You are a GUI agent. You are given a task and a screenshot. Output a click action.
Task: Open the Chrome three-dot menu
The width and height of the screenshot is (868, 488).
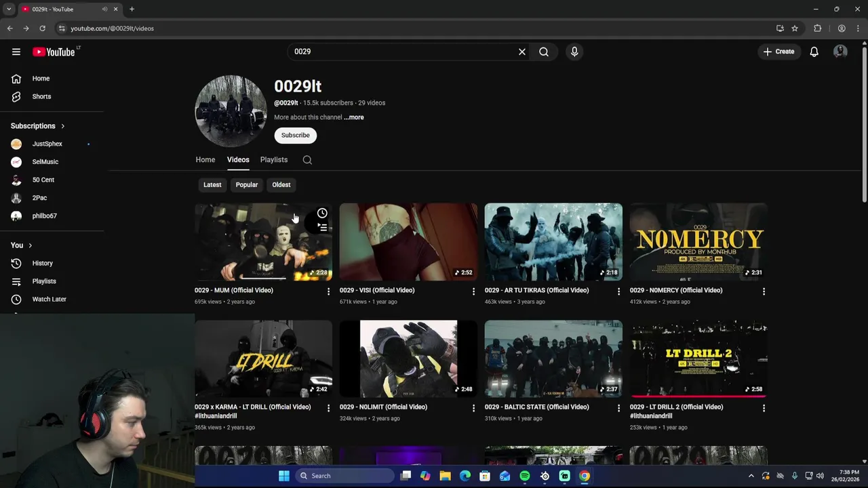coord(858,28)
